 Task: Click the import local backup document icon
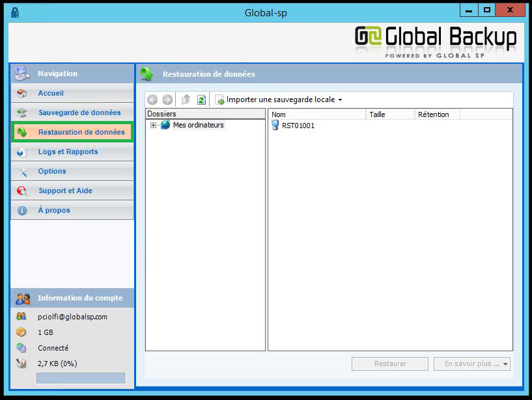click(220, 100)
